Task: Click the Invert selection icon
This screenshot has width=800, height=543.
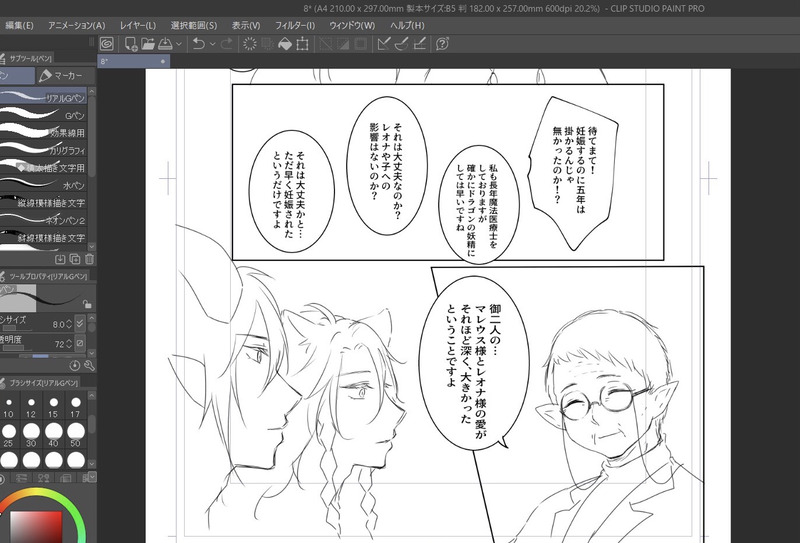Action: 343,44
